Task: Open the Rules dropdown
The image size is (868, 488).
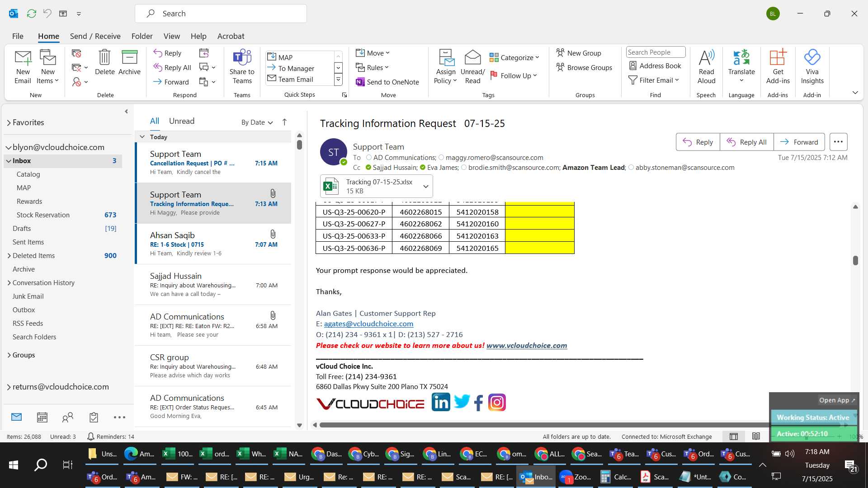Action: tap(372, 67)
